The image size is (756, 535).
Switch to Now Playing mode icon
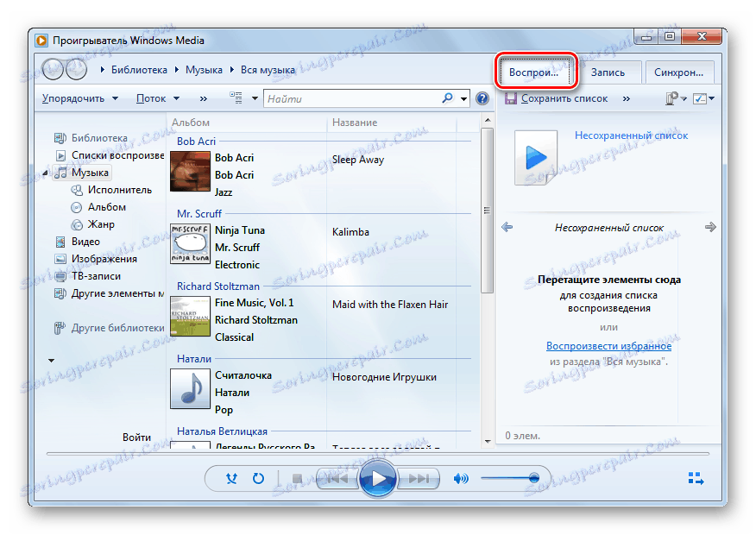(x=696, y=478)
